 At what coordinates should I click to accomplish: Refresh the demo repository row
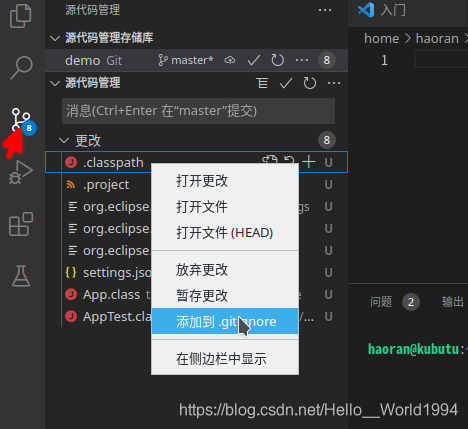[x=277, y=60]
